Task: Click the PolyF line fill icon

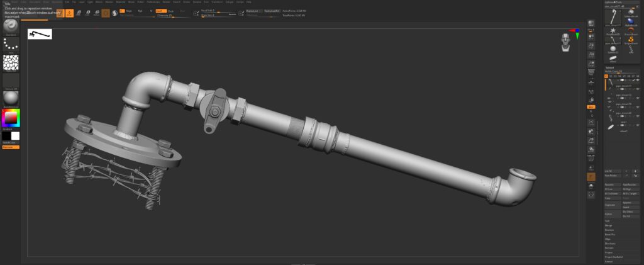Action: tap(591, 159)
